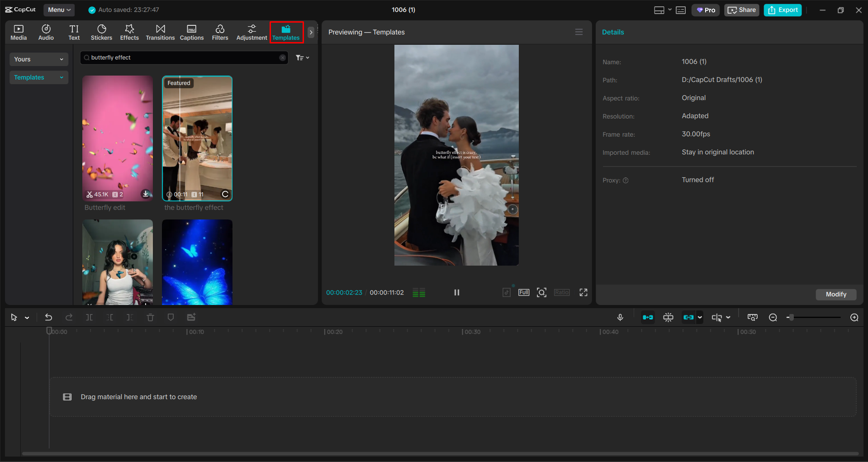Click the Modify button
This screenshot has height=462, width=868.
(835, 295)
